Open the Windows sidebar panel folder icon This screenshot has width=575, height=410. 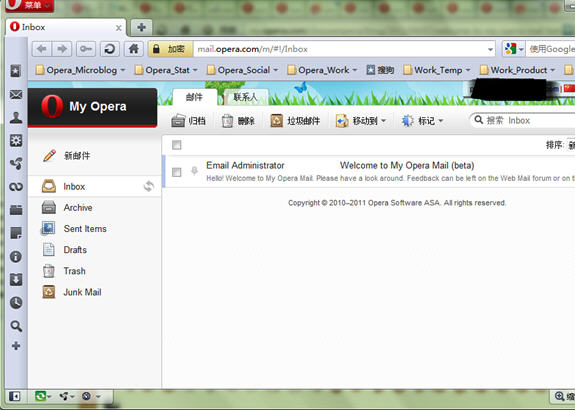[x=16, y=210]
